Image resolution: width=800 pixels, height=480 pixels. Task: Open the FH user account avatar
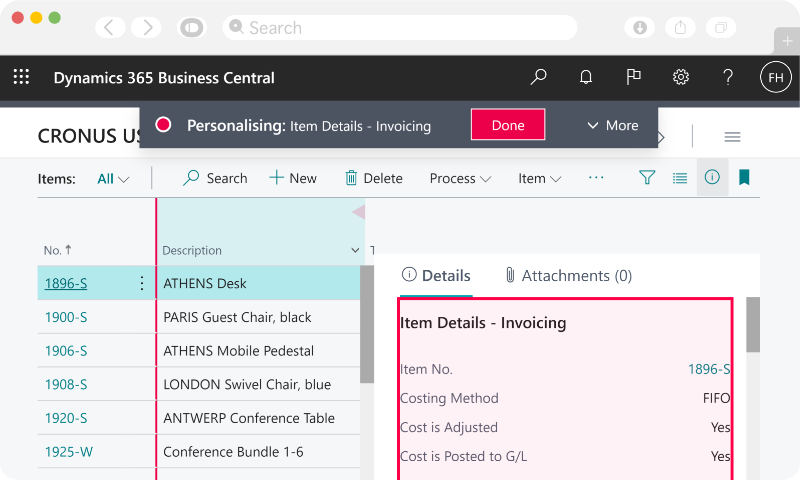[776, 77]
